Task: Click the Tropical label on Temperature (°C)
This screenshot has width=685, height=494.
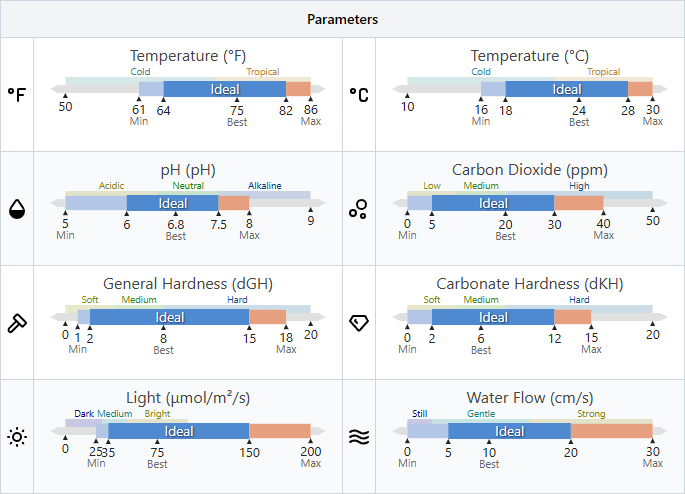Action: click(603, 72)
